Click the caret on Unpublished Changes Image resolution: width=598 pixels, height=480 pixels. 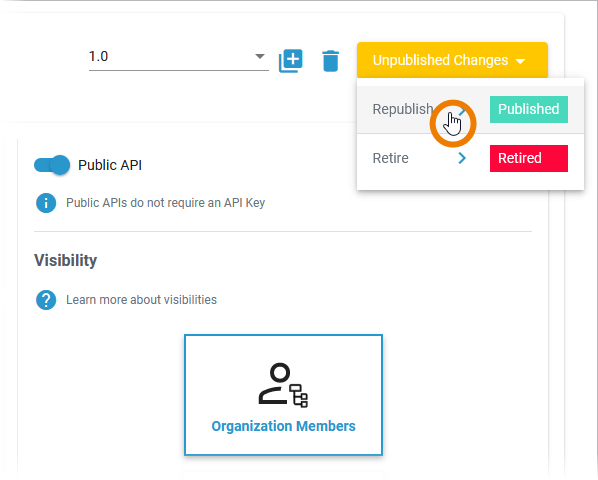click(x=520, y=61)
